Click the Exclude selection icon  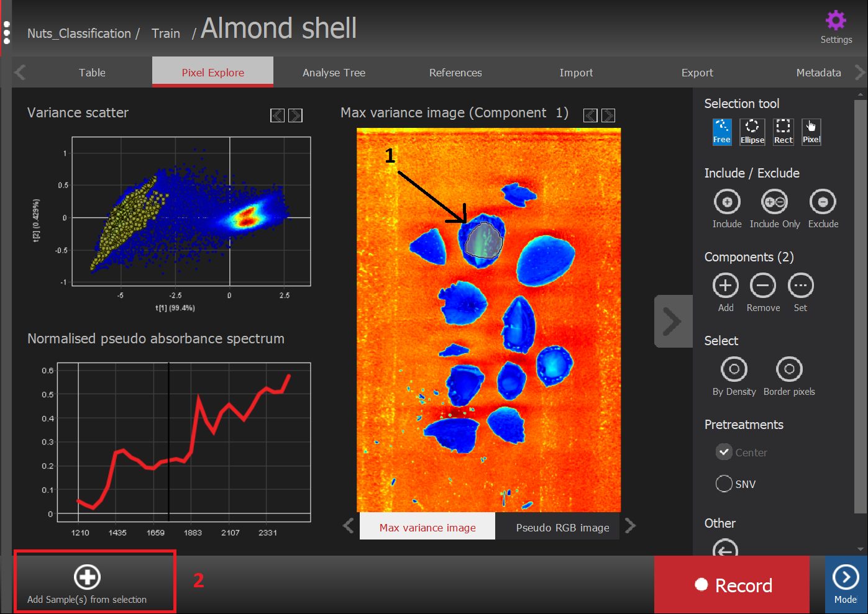pyautogui.click(x=823, y=202)
